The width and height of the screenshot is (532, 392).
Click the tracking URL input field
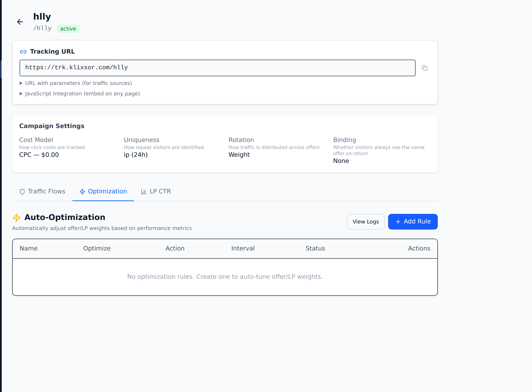click(217, 68)
